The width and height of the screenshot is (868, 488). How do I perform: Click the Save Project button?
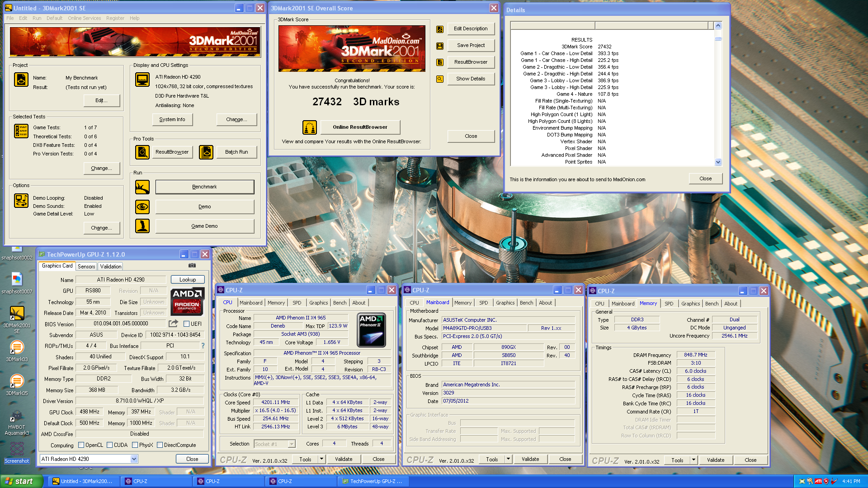(471, 46)
